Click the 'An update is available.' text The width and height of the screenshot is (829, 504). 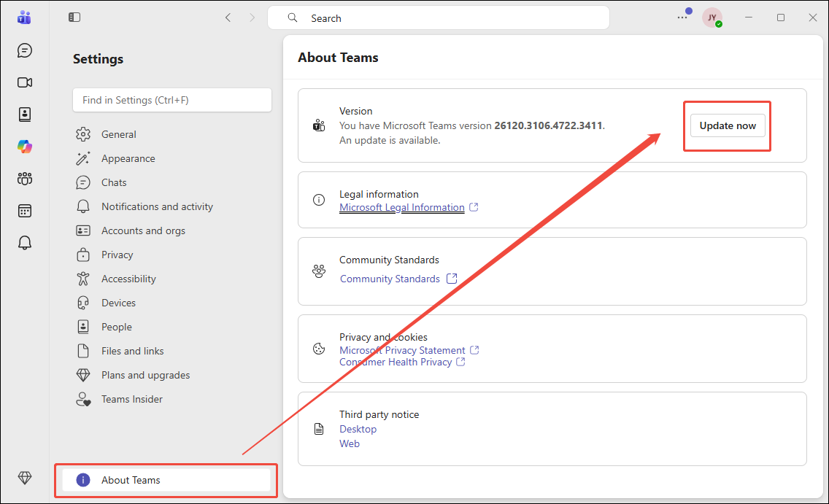click(x=390, y=141)
